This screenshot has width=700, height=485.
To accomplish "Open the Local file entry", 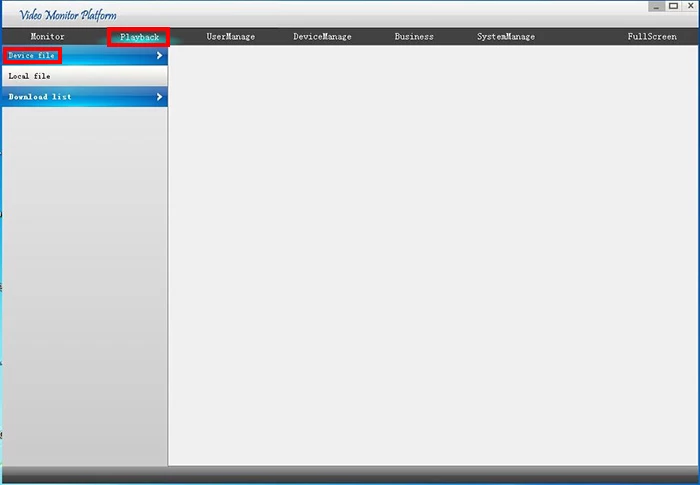I will coord(85,76).
